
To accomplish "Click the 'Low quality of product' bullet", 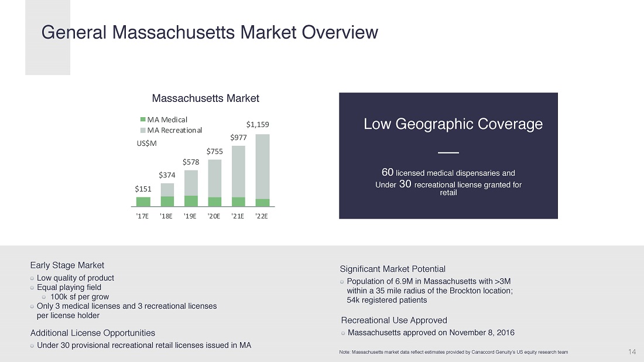I will [x=75, y=278].
